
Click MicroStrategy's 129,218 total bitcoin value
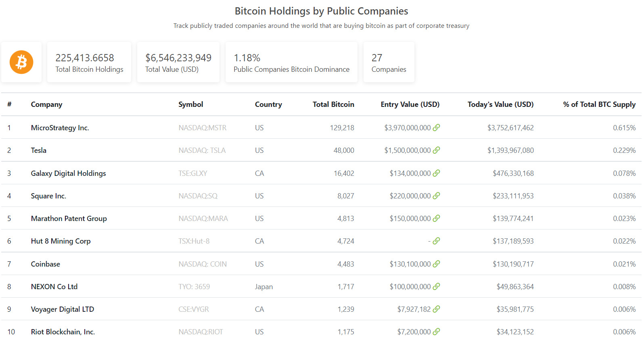tap(342, 128)
